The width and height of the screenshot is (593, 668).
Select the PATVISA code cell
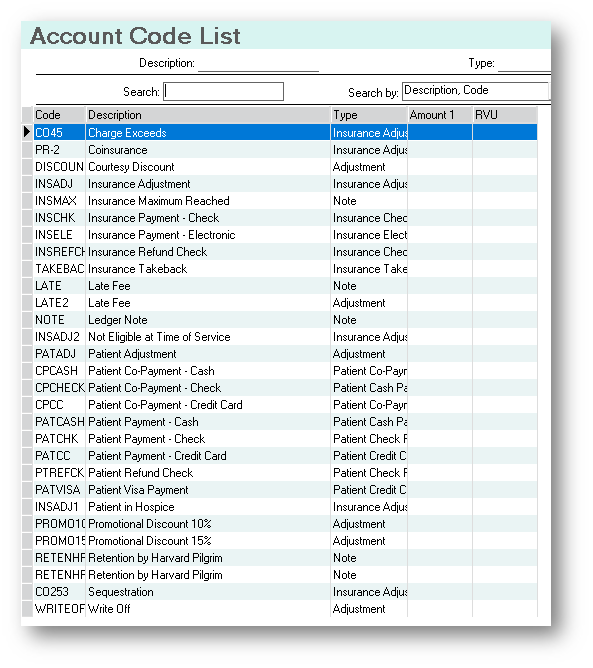(x=60, y=490)
